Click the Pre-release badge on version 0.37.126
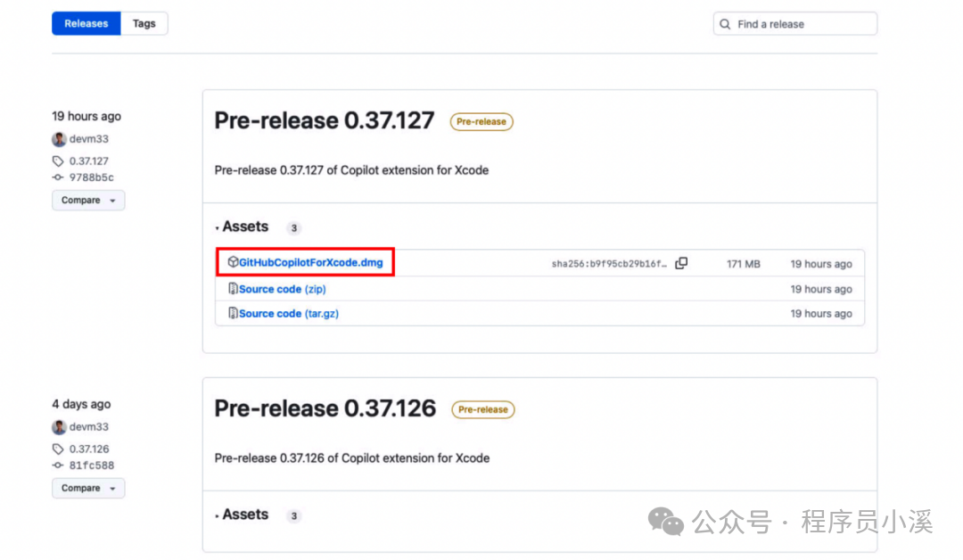963x560 pixels. point(482,409)
